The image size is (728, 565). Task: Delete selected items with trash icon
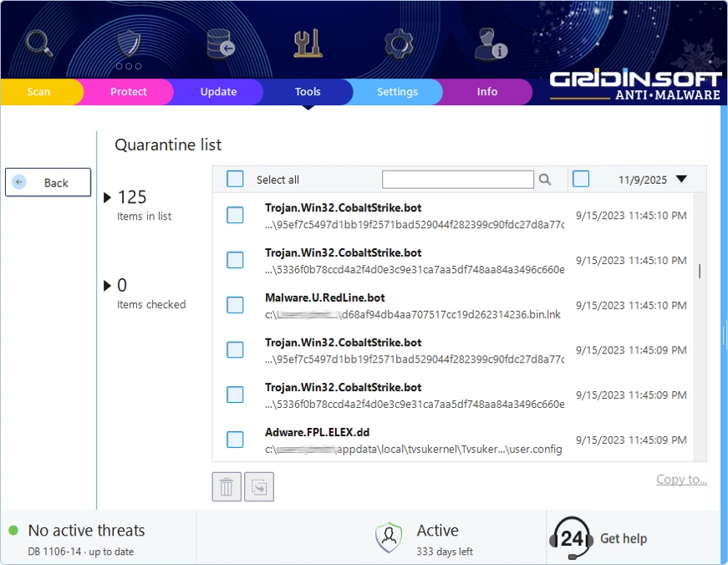point(227,487)
